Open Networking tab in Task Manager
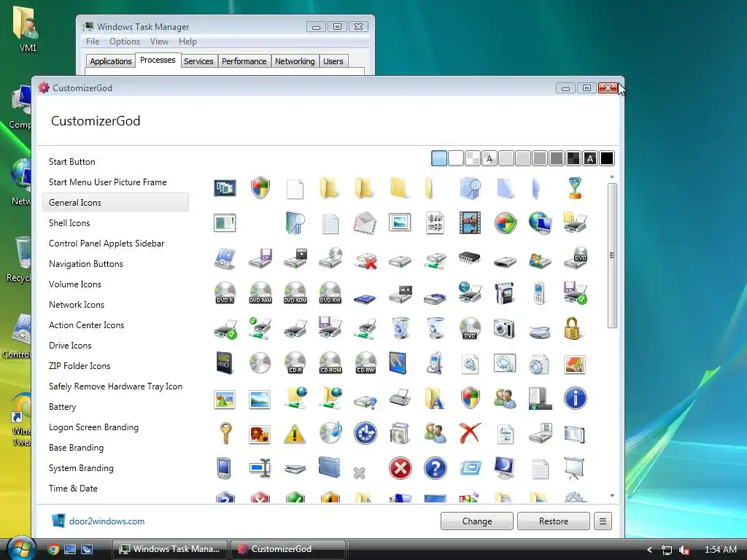Image resolution: width=747 pixels, height=560 pixels. (x=295, y=61)
